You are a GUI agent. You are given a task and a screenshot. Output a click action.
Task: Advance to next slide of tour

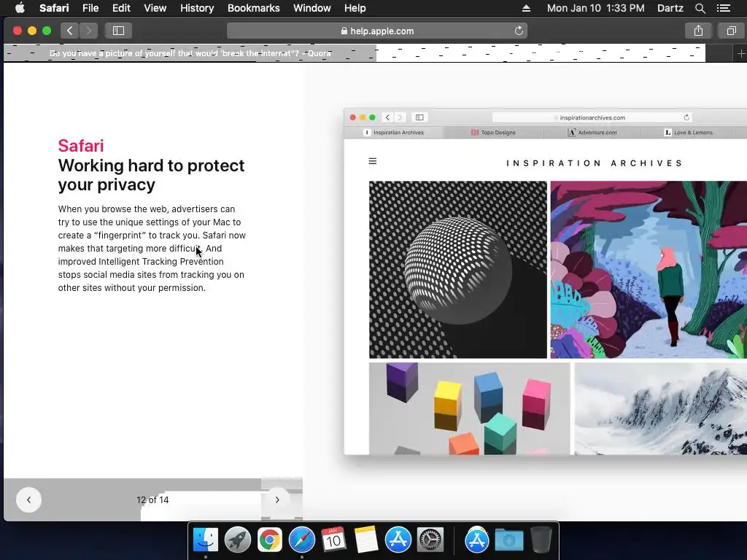[277, 499]
